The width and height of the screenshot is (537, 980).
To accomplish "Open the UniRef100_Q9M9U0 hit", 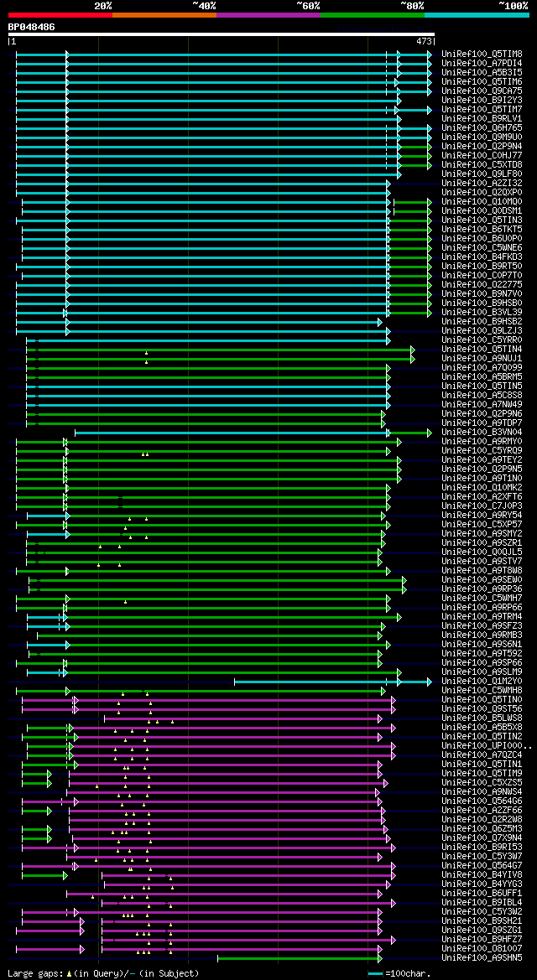I will click(482, 137).
